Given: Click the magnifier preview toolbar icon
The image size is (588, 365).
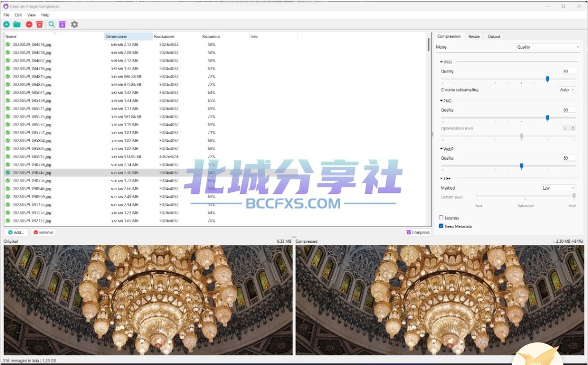Looking at the screenshot, I should (x=51, y=24).
